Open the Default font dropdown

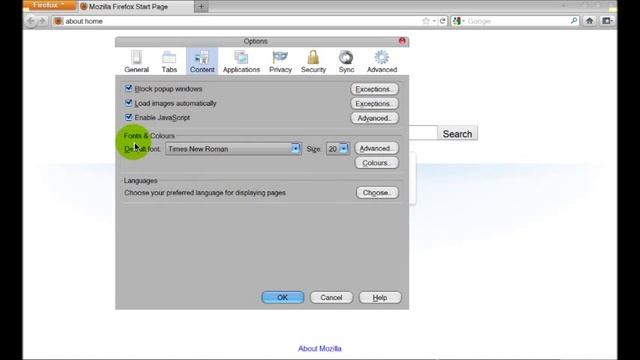point(233,149)
